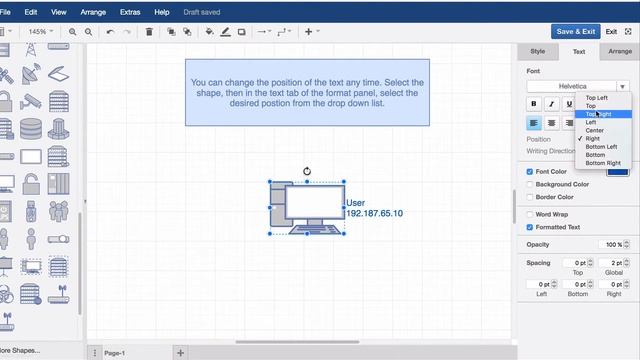Viewport: 640px width, 360px height.
Task: Adjust the top spacing stepper
Action: coord(590,263)
